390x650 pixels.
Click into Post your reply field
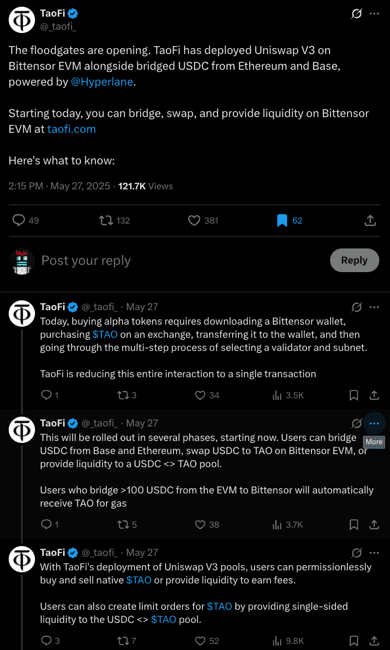182,260
